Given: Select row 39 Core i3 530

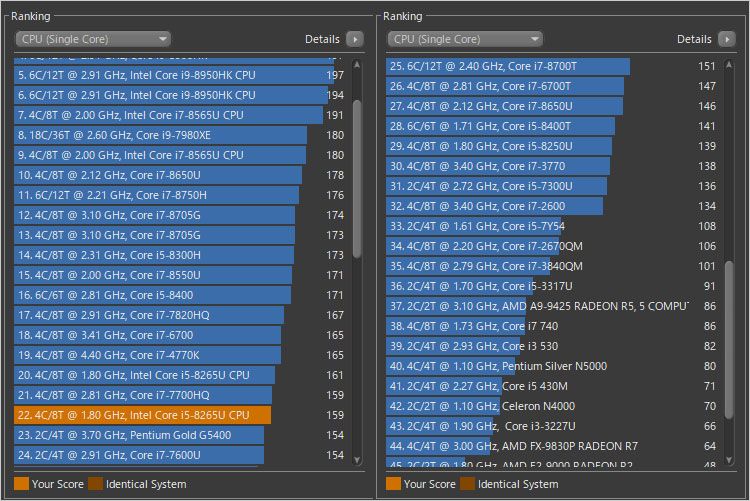Looking at the screenshot, I should [551, 346].
